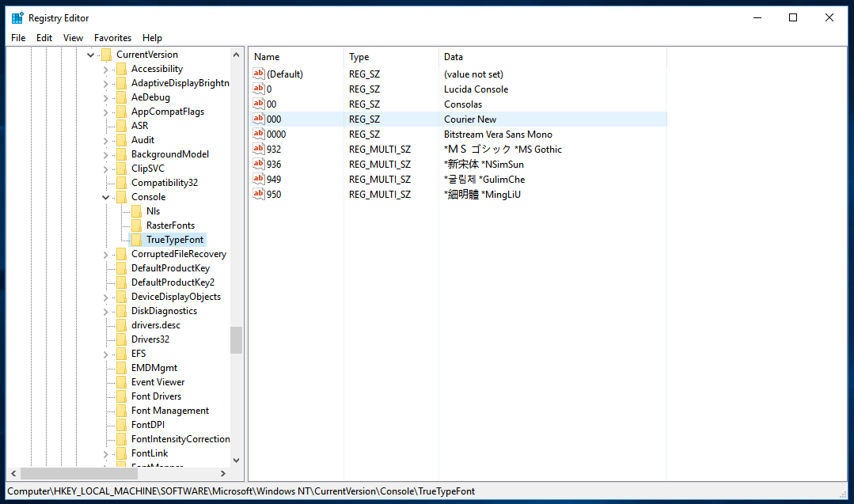Expand the DiskDiagnostics key
Screen dimensions: 854x504
[x=105, y=311]
